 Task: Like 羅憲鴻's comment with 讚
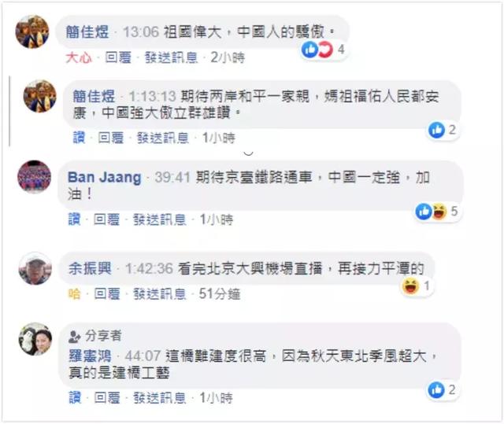(x=75, y=398)
